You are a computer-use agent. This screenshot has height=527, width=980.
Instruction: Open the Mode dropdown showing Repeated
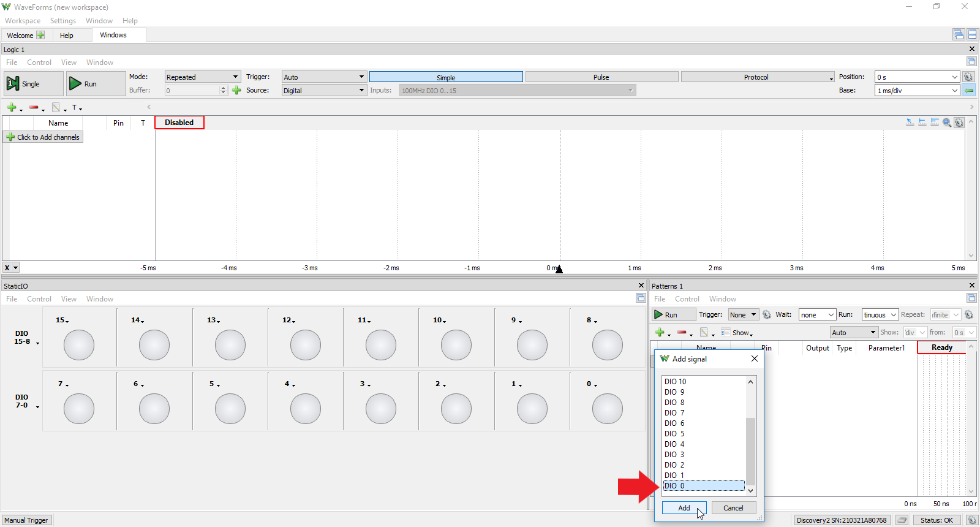(x=202, y=77)
